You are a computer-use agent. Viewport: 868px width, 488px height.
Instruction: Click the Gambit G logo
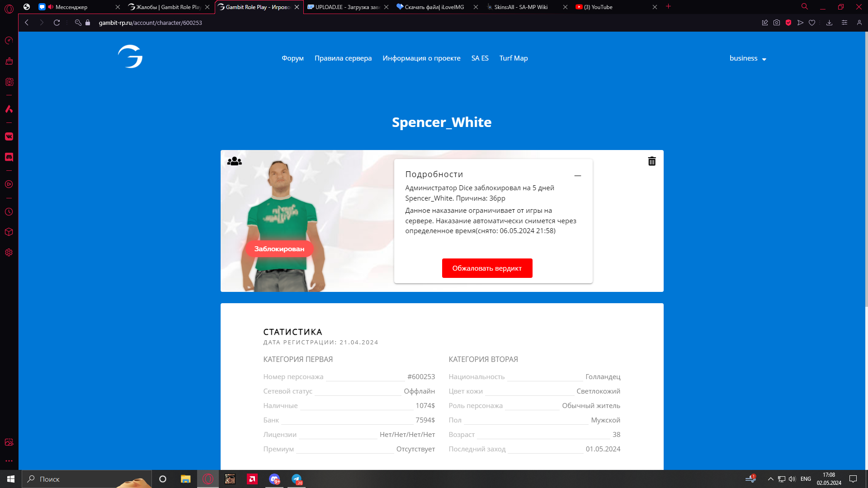[130, 56]
